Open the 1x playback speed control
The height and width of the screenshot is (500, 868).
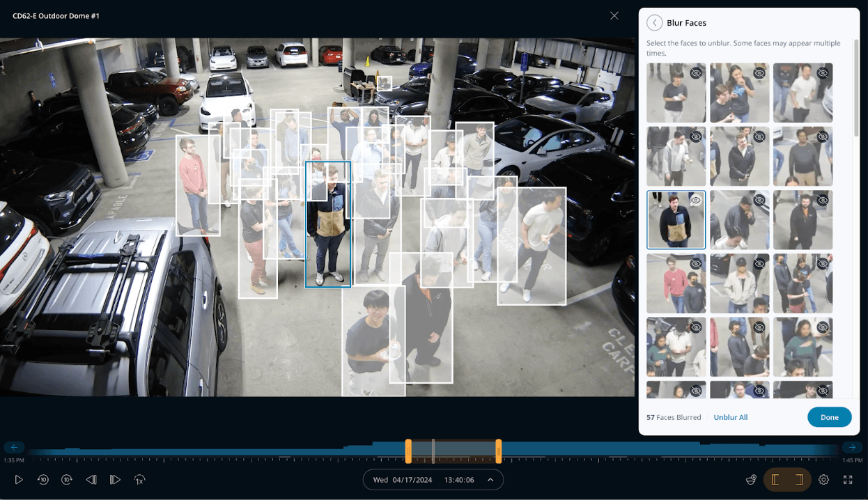pyautogui.click(x=139, y=479)
